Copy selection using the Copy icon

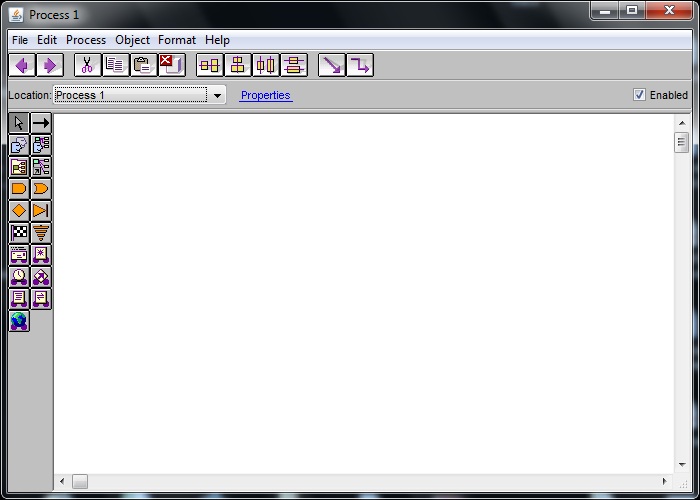coord(116,66)
